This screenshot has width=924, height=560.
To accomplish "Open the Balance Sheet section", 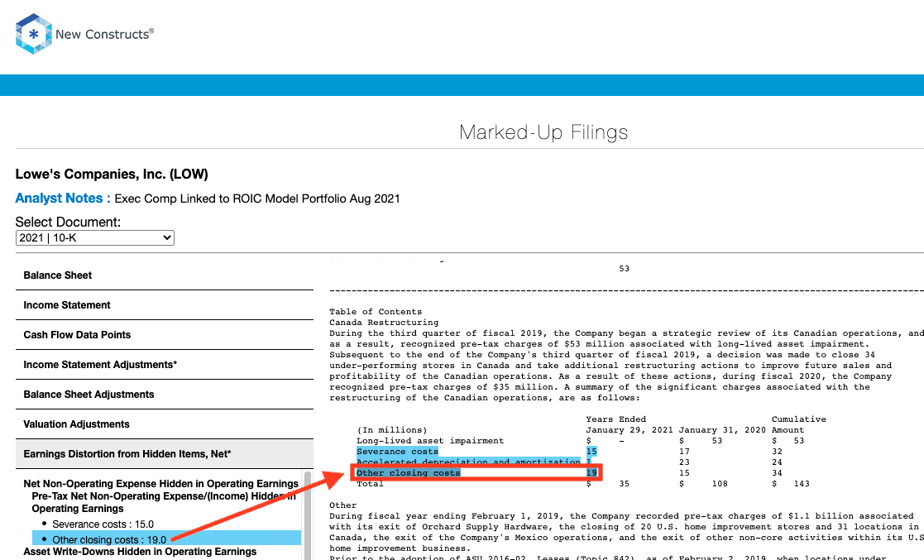I will 165,275.
